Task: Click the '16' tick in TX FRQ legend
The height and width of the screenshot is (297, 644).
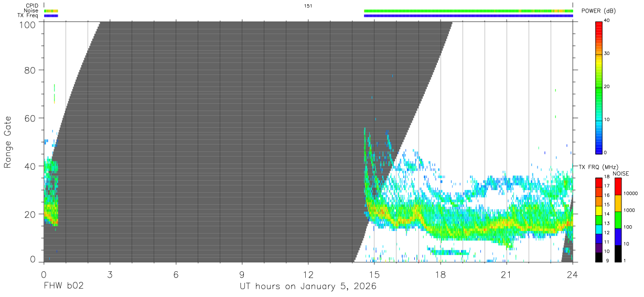Action: (607, 195)
